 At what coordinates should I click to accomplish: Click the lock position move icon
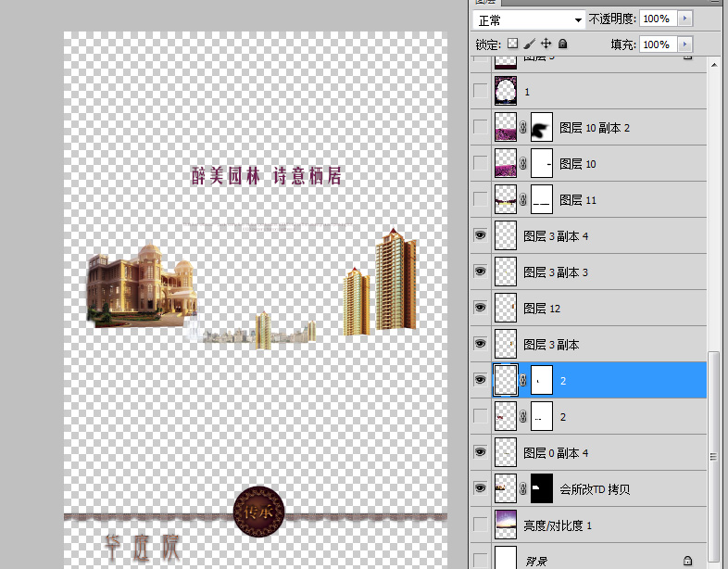point(546,44)
